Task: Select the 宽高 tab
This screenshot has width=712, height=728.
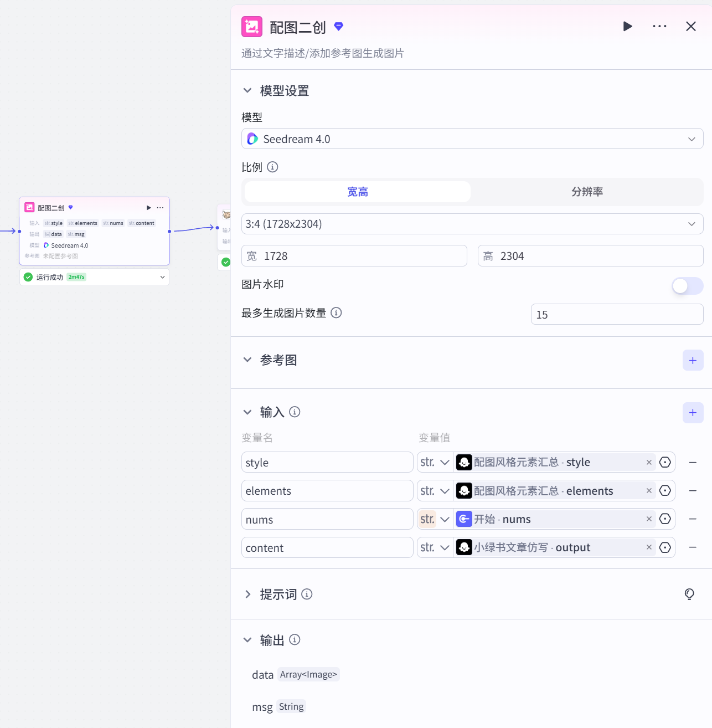Action: tap(358, 192)
